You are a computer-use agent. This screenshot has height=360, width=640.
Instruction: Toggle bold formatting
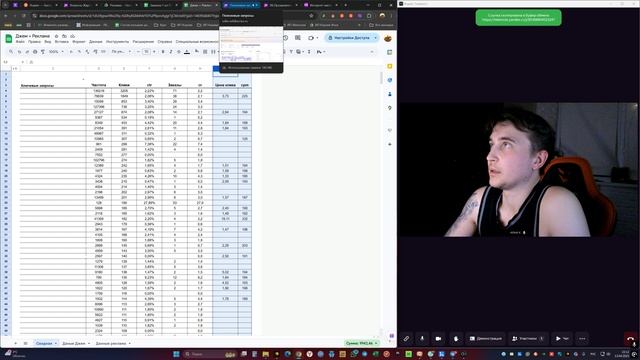click(x=163, y=52)
